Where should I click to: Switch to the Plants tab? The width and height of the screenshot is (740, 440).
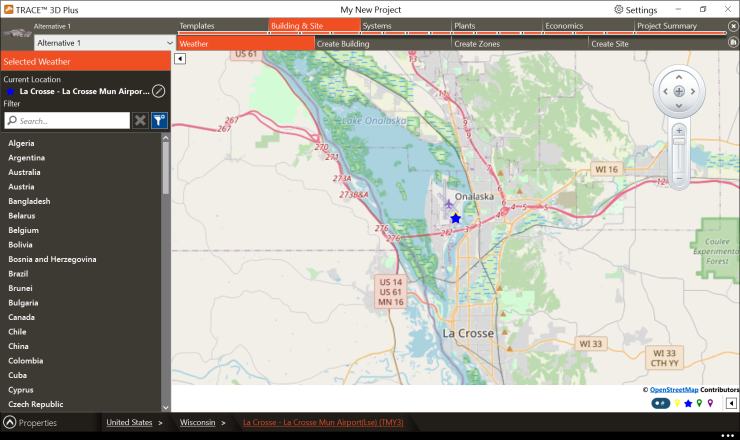coord(465,26)
